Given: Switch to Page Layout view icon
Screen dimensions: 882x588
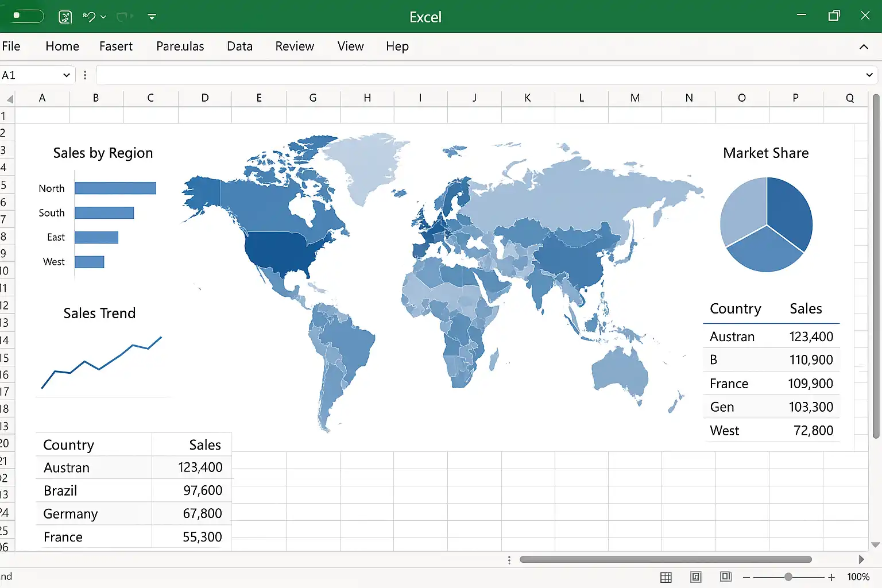Looking at the screenshot, I should 696,577.
